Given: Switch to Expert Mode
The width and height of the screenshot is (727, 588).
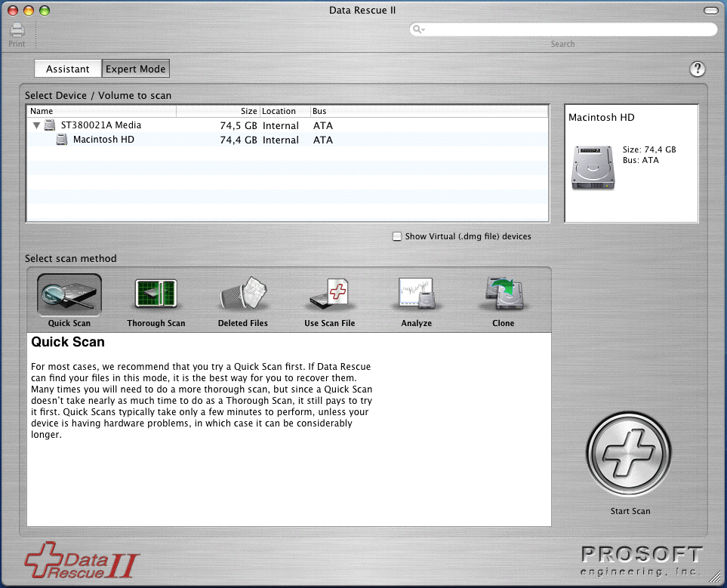Looking at the screenshot, I should [x=135, y=68].
